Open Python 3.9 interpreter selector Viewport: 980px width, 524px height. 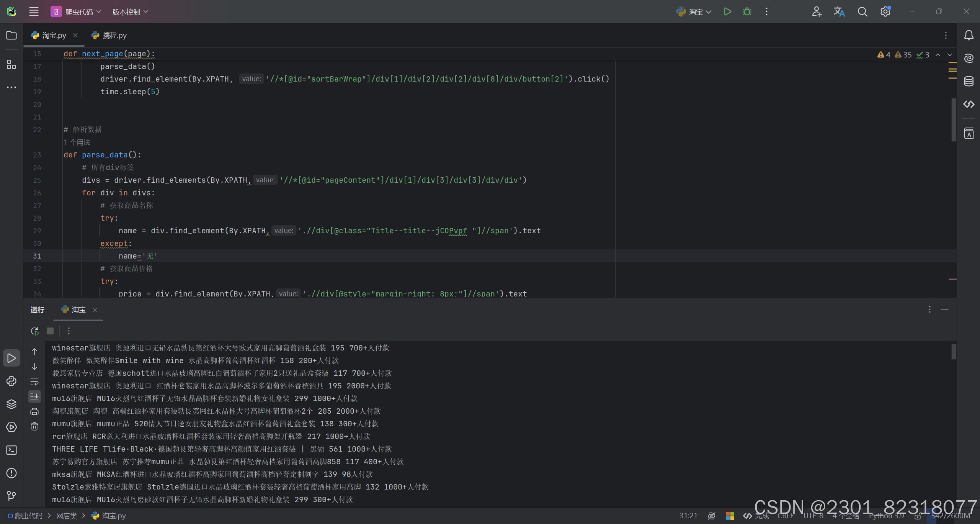886,516
